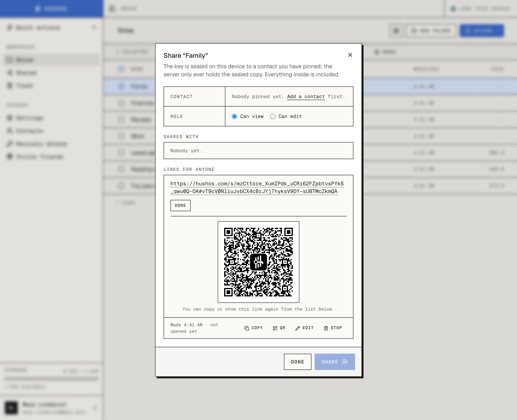The width and height of the screenshot is (517, 420).
Task: Click the COPY label text
Action: click(257, 328)
